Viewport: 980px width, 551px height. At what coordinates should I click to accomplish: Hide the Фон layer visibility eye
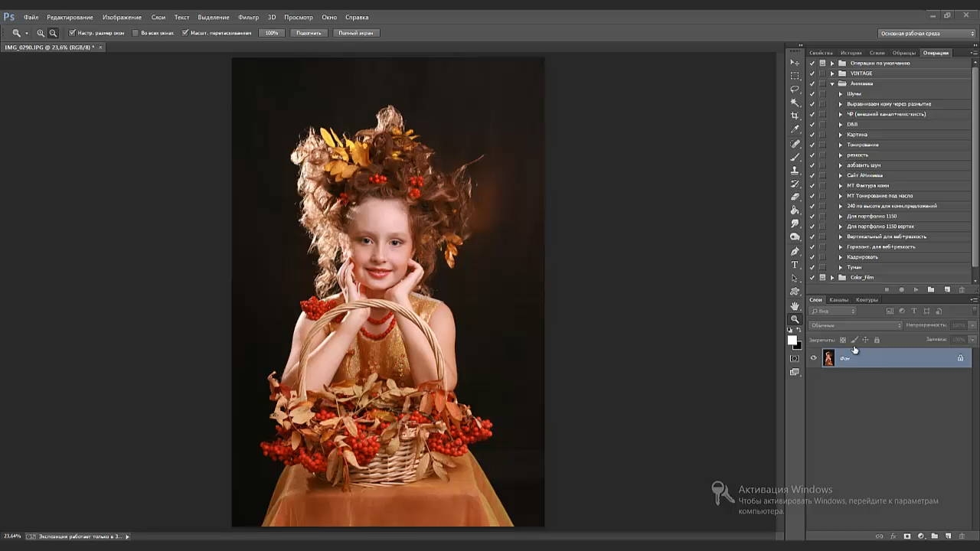pyautogui.click(x=813, y=357)
